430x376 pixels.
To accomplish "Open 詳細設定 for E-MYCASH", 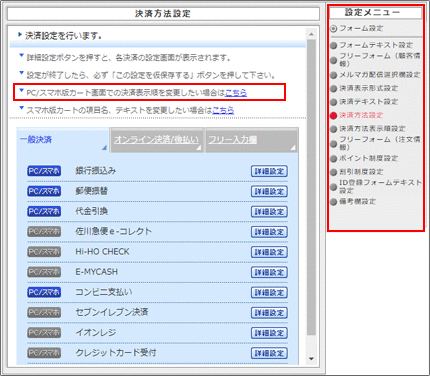I will click(x=269, y=272).
